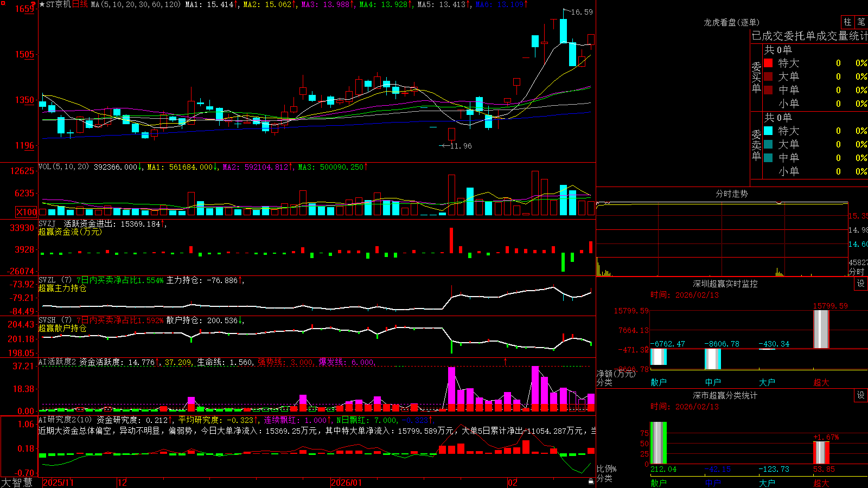Click the 日线 period label

80,4
